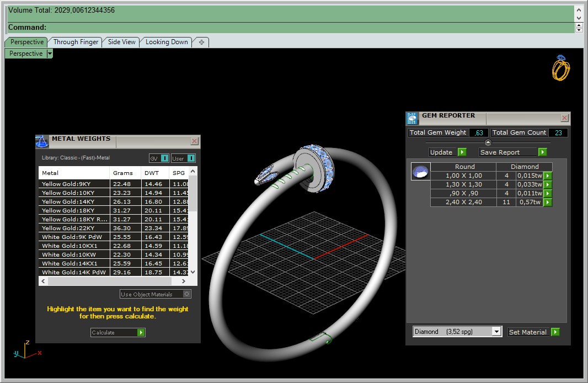Click the Metal column header
Image resolution: width=588 pixels, height=383 pixels.
74,173
